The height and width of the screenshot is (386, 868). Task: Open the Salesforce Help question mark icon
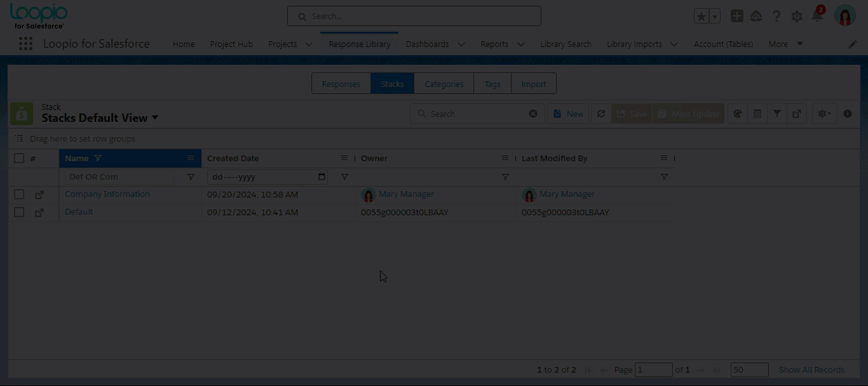(776, 17)
